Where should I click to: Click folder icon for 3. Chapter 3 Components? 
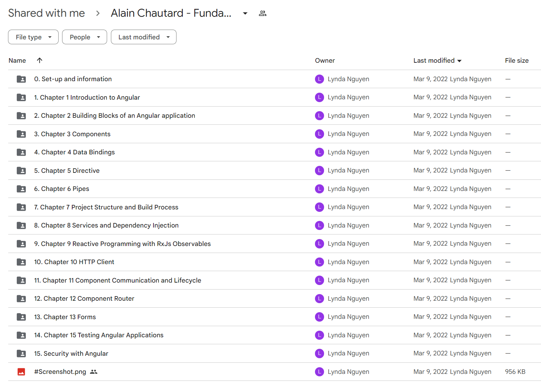coord(21,134)
